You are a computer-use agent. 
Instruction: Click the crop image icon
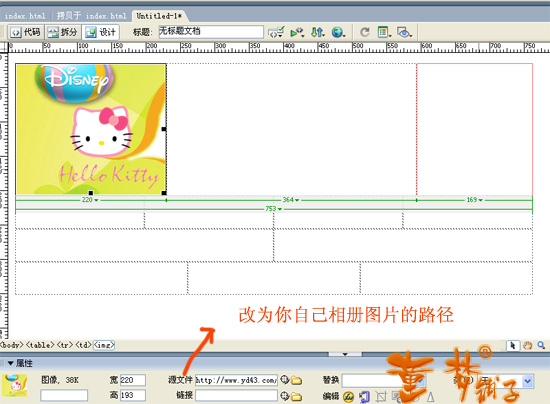pyautogui.click(x=381, y=397)
